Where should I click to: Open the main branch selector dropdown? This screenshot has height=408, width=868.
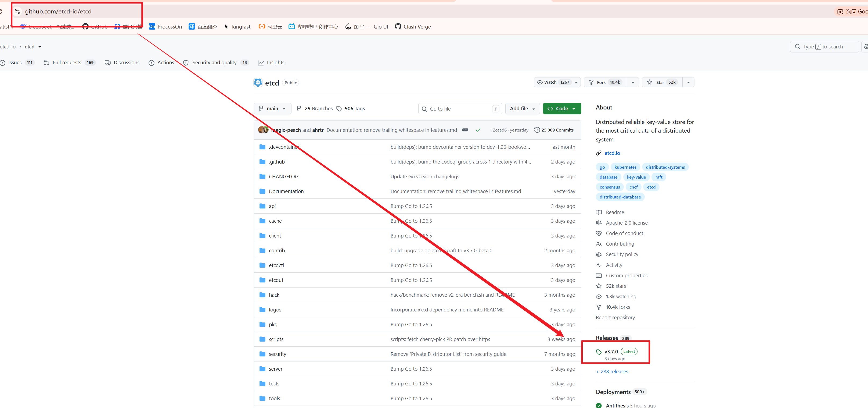pyautogui.click(x=272, y=109)
